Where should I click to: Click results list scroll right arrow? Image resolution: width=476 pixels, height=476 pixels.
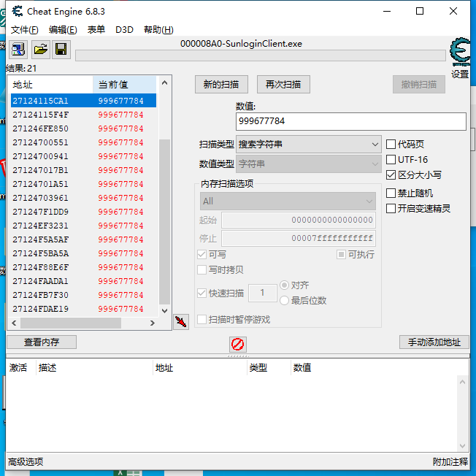[153, 323]
